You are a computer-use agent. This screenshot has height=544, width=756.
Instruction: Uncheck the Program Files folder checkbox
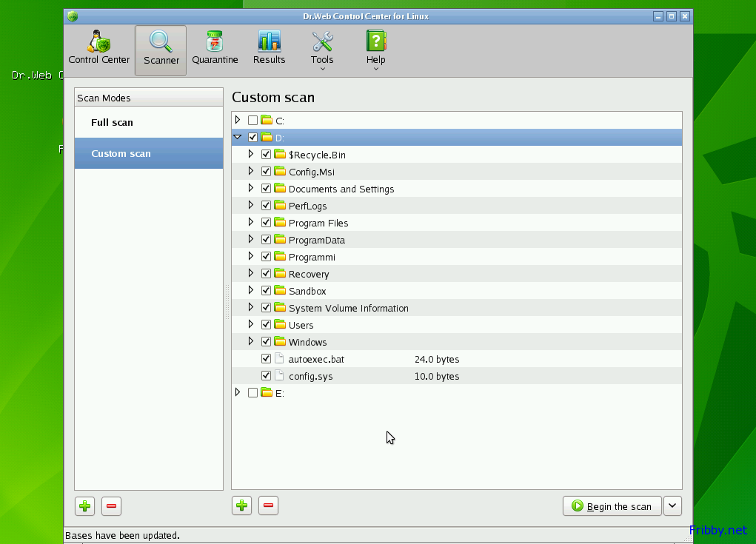point(267,223)
